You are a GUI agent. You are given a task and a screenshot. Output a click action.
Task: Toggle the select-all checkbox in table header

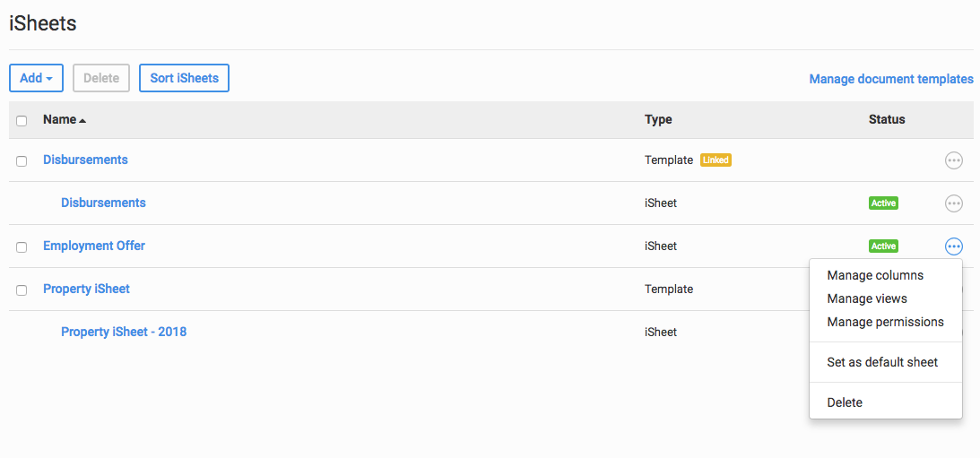click(22, 121)
